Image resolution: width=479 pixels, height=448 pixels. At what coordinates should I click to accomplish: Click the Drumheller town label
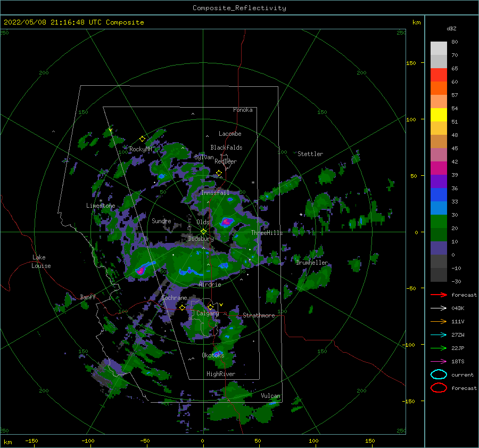point(312,263)
